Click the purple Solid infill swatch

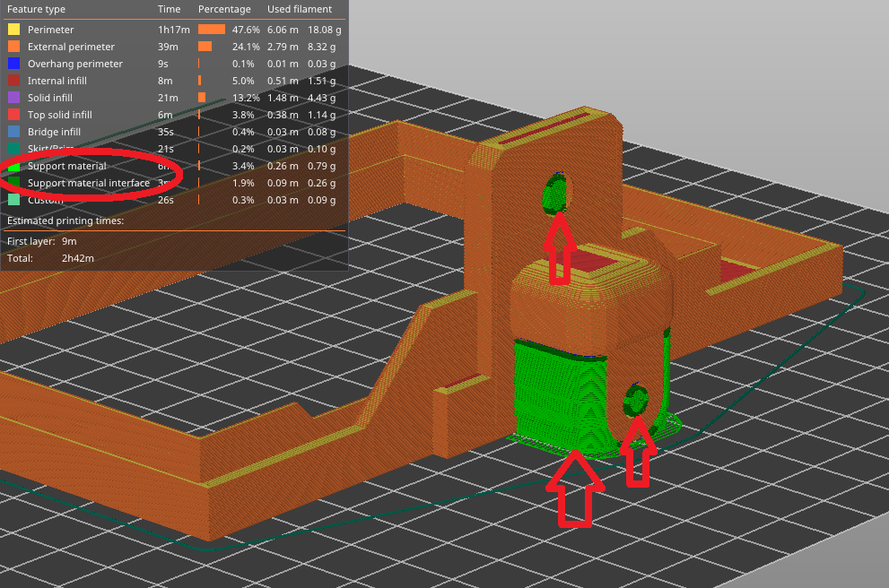coord(13,98)
